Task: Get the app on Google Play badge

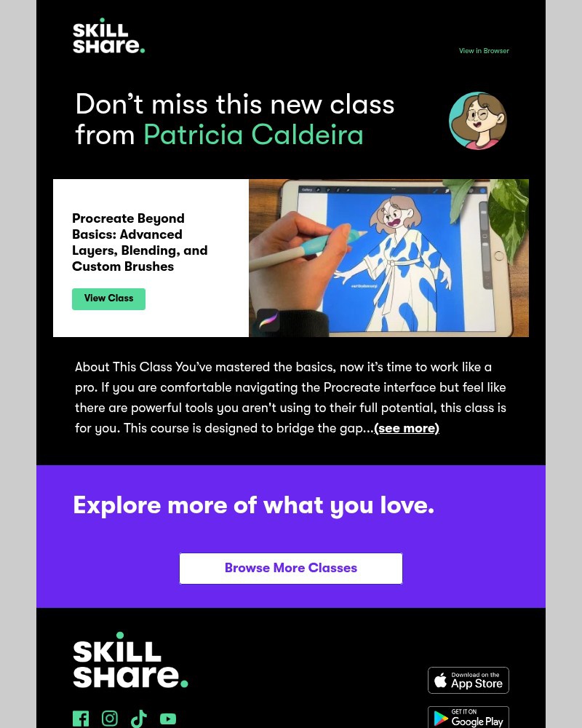Action: pyautogui.click(x=469, y=717)
